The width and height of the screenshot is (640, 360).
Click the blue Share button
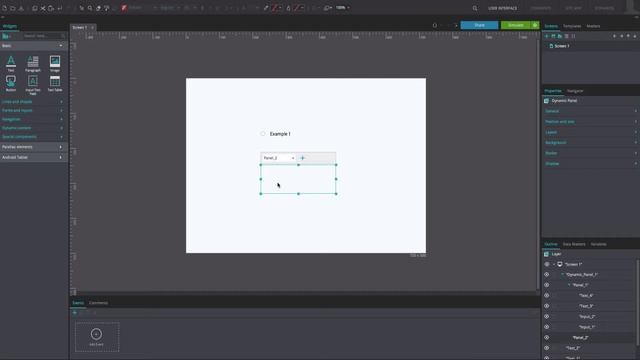(479, 25)
